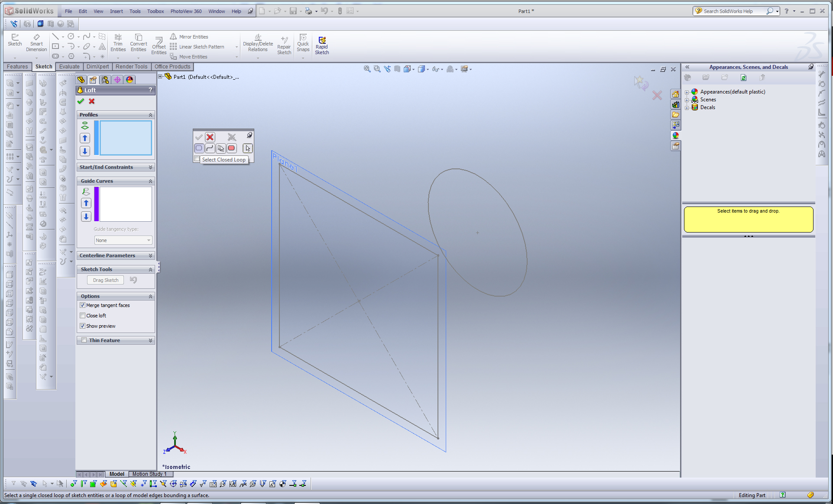Image resolution: width=833 pixels, height=504 pixels.
Task: Click the Quick Snaps tool
Action: [303, 43]
